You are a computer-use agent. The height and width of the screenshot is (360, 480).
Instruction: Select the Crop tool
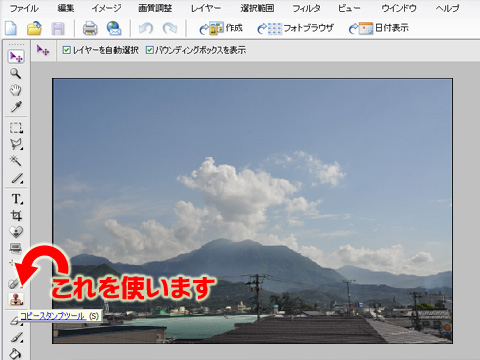tap(16, 215)
